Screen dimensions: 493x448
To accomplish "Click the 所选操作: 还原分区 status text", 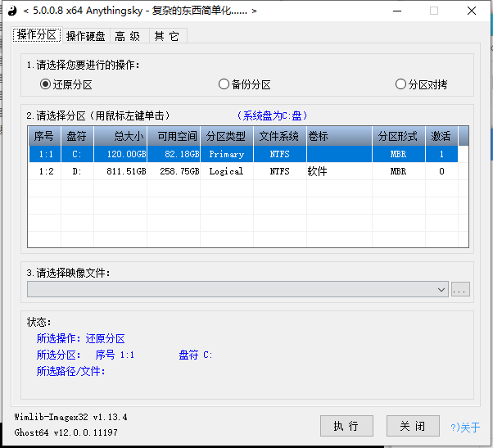I will (x=81, y=338).
